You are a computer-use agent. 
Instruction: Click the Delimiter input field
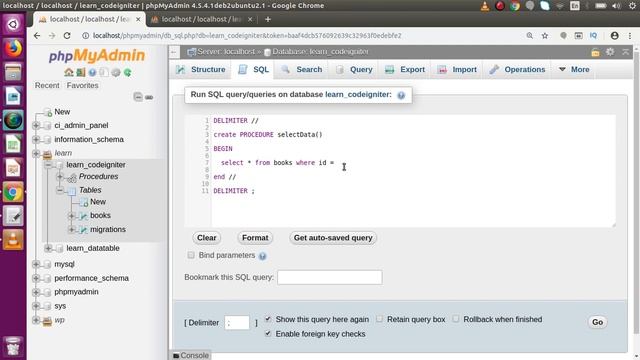(x=237, y=322)
